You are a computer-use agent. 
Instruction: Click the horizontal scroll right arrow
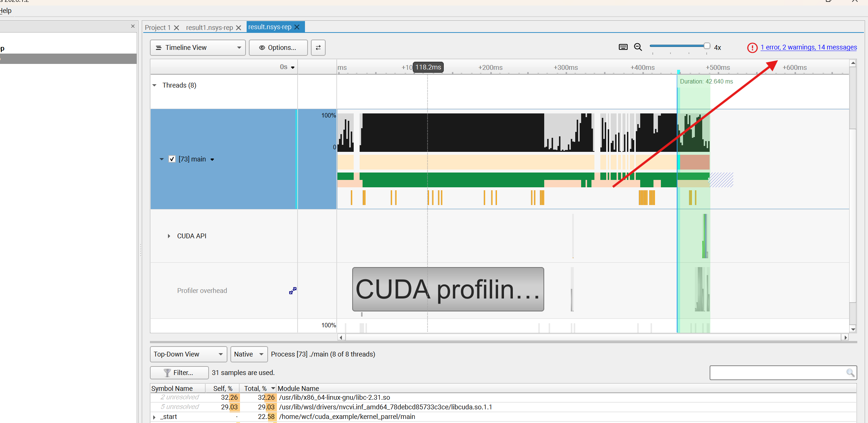(x=845, y=337)
